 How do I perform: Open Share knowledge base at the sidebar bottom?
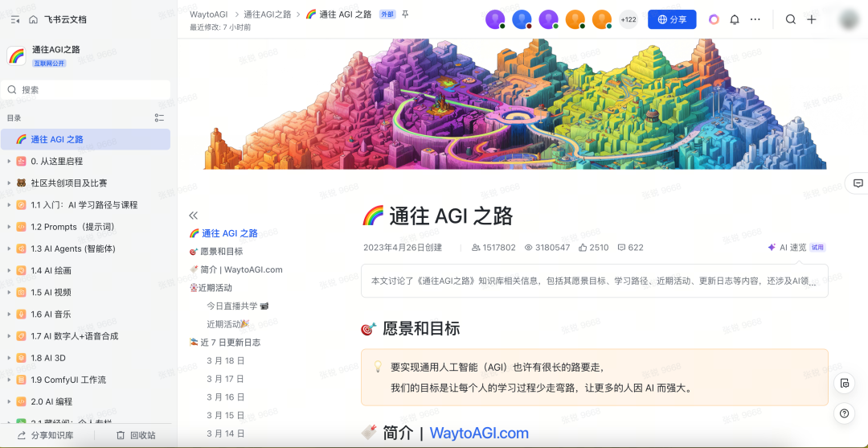45,435
